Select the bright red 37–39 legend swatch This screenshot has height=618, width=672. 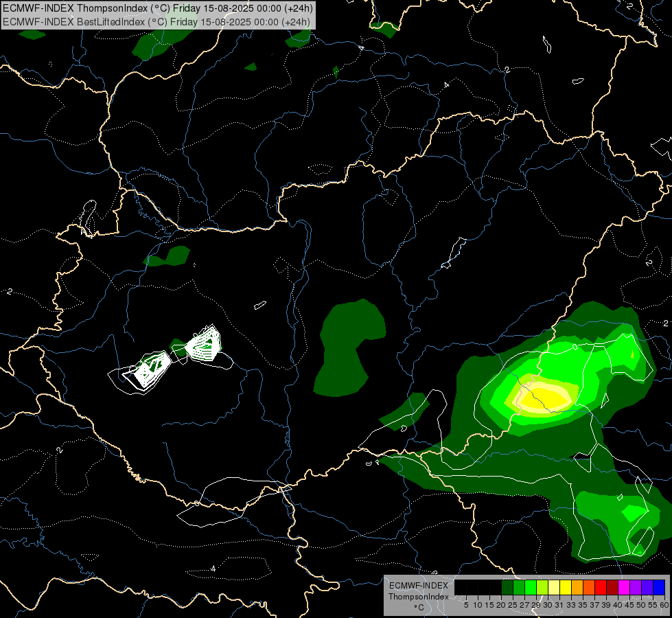pyautogui.click(x=601, y=587)
